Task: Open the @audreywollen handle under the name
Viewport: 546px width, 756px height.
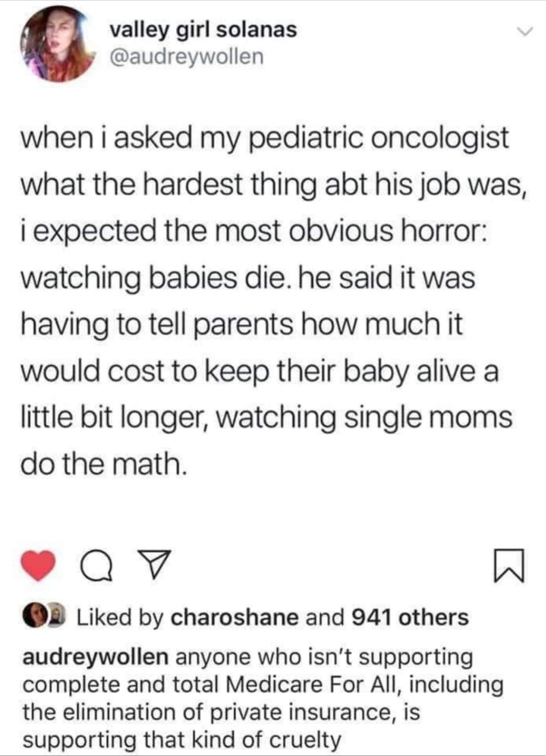Action: pyautogui.click(x=186, y=56)
